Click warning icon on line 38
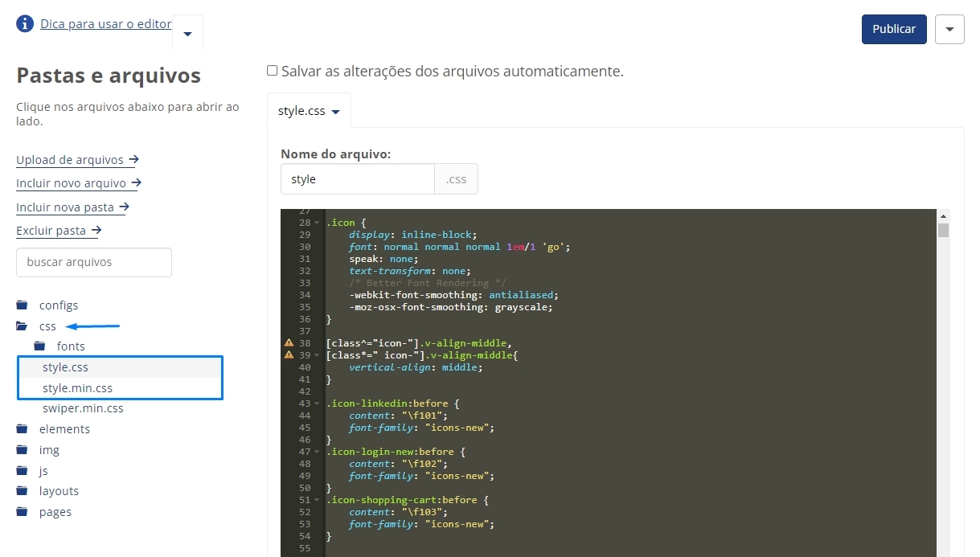The width and height of the screenshot is (980, 557). (x=289, y=343)
